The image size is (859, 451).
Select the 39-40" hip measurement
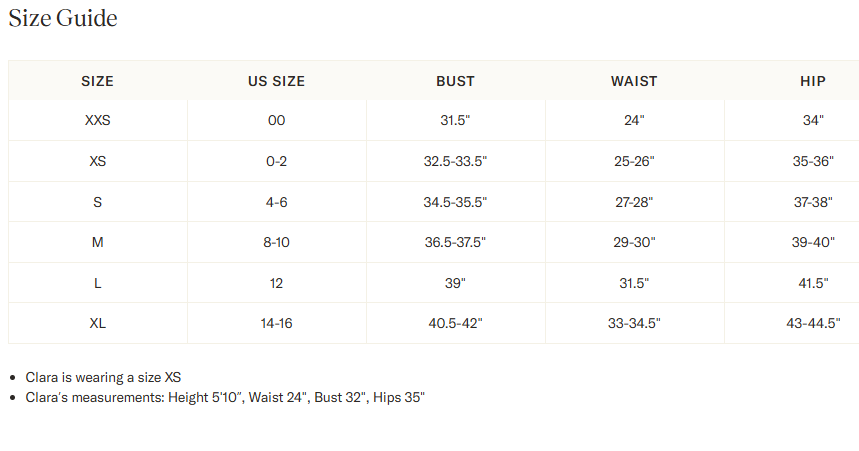click(812, 243)
